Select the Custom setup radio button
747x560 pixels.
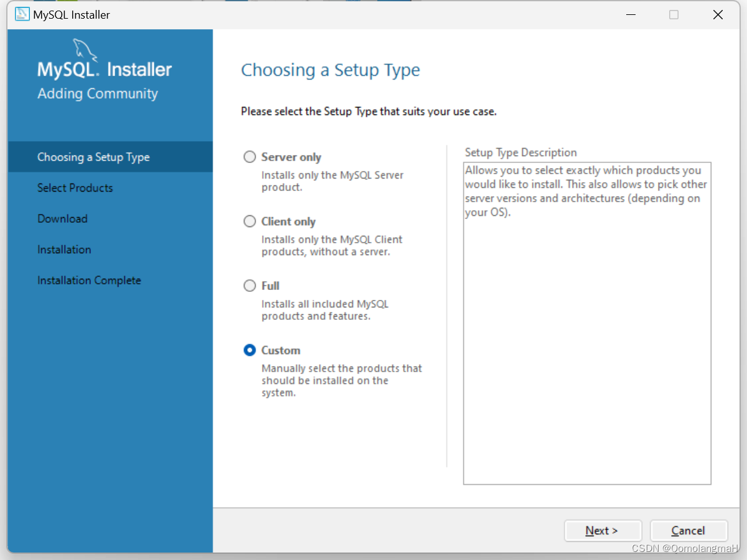[250, 350]
